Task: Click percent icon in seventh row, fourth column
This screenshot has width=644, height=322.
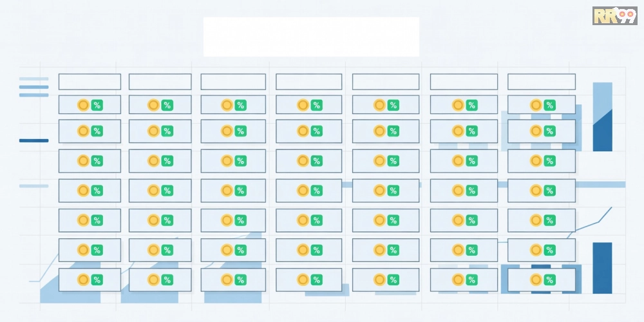Action: point(316,279)
